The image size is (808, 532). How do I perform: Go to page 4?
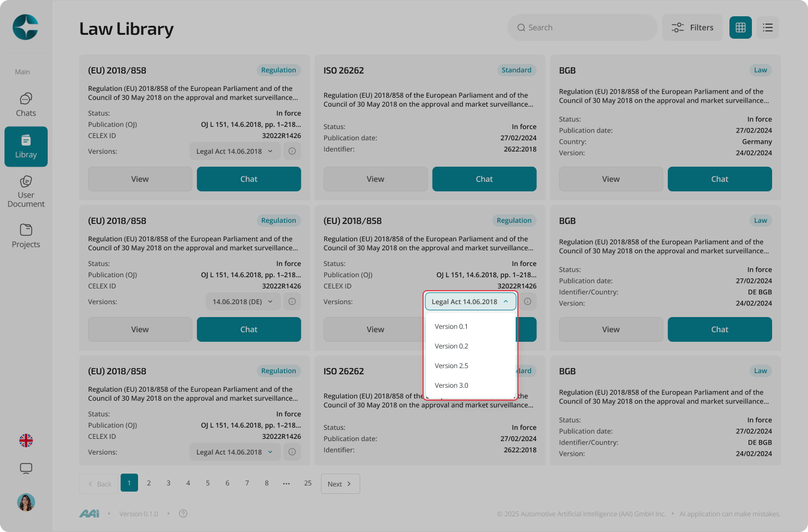[x=188, y=483]
